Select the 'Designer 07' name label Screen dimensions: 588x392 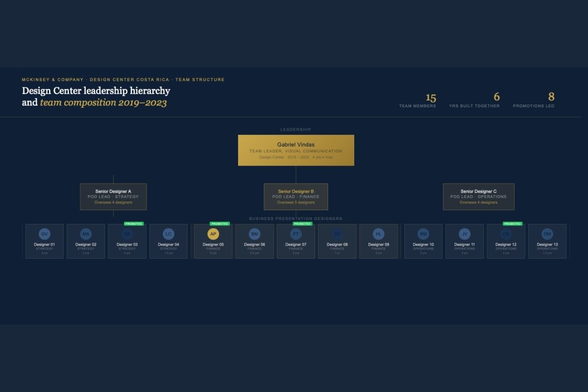(296, 245)
